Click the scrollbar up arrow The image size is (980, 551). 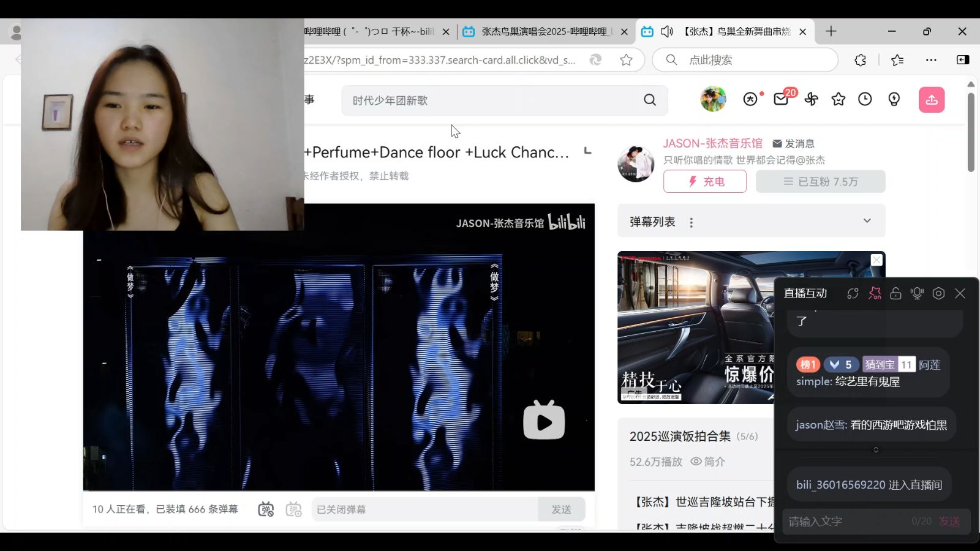point(971,84)
